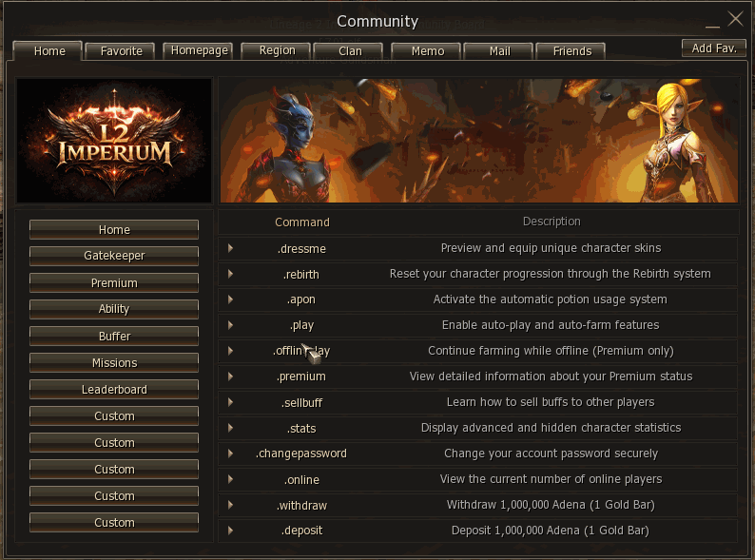
Task: Click the Command column header
Action: pyautogui.click(x=302, y=222)
